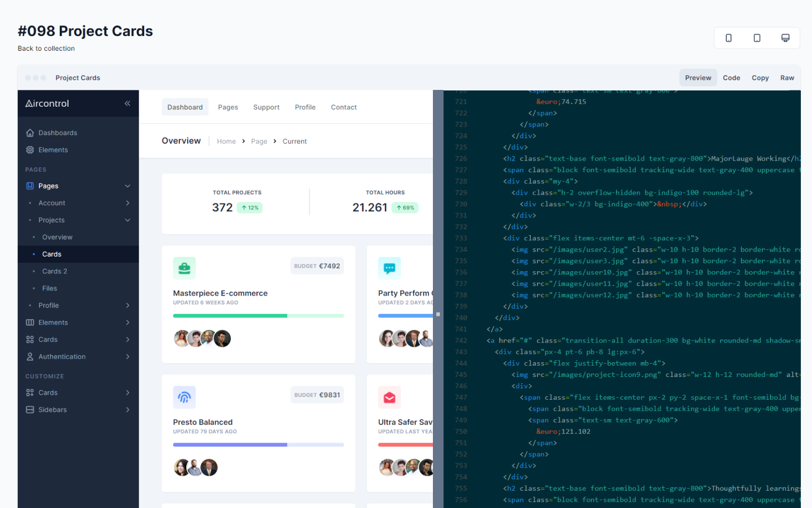Image resolution: width=812 pixels, height=508 pixels.
Task: Select Cards 2 in the sidebar
Action: click(x=54, y=271)
